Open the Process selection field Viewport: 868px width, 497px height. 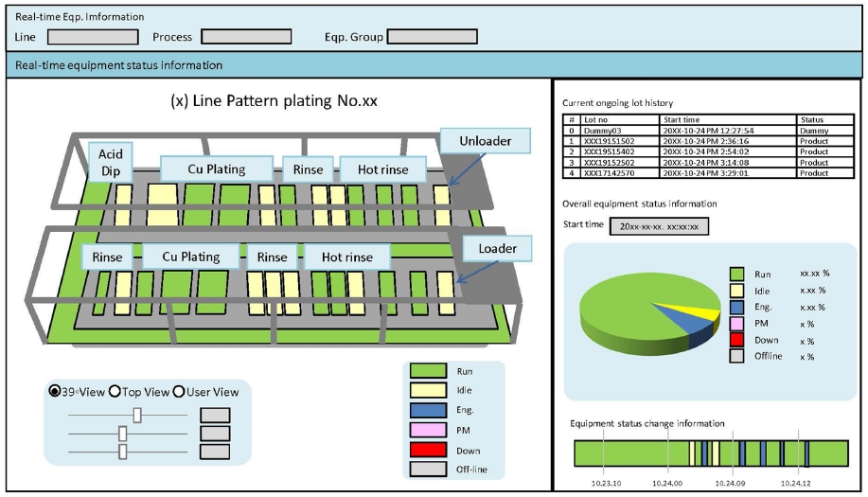(246, 37)
